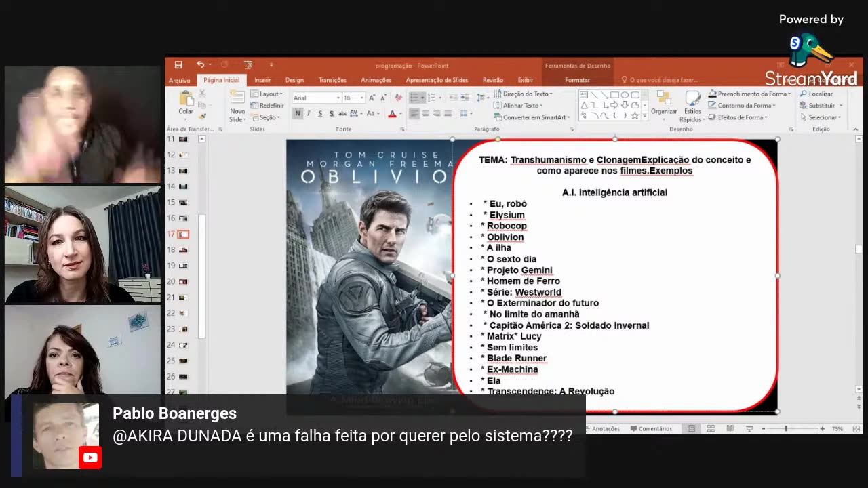Justify the paragraph text
The image size is (868, 488).
click(x=448, y=114)
